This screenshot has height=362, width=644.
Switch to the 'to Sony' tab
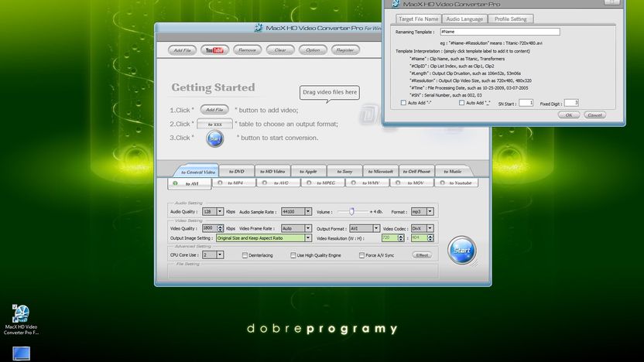tap(344, 171)
